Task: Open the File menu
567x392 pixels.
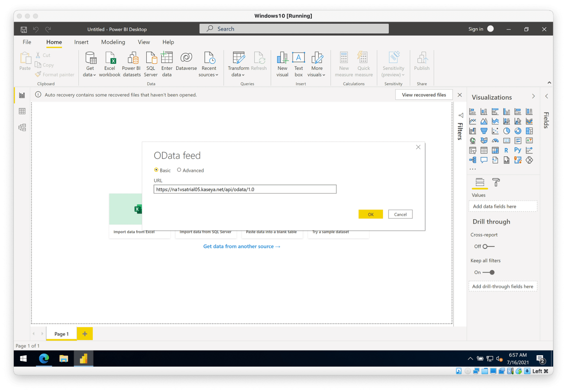Action: (x=27, y=42)
